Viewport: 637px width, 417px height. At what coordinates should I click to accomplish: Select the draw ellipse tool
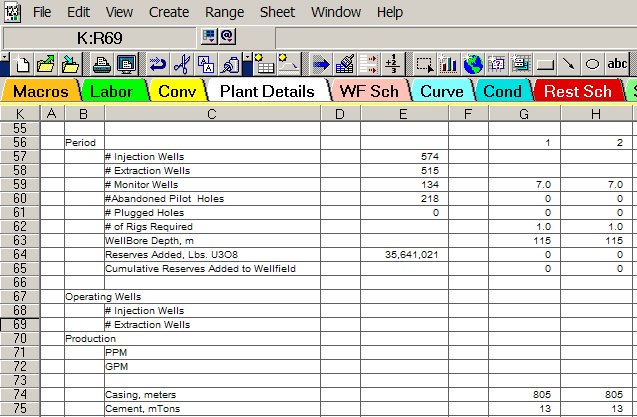click(591, 64)
